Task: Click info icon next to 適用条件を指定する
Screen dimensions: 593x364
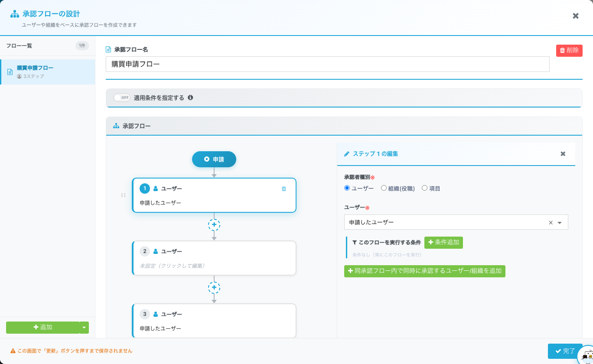Action: pos(190,97)
